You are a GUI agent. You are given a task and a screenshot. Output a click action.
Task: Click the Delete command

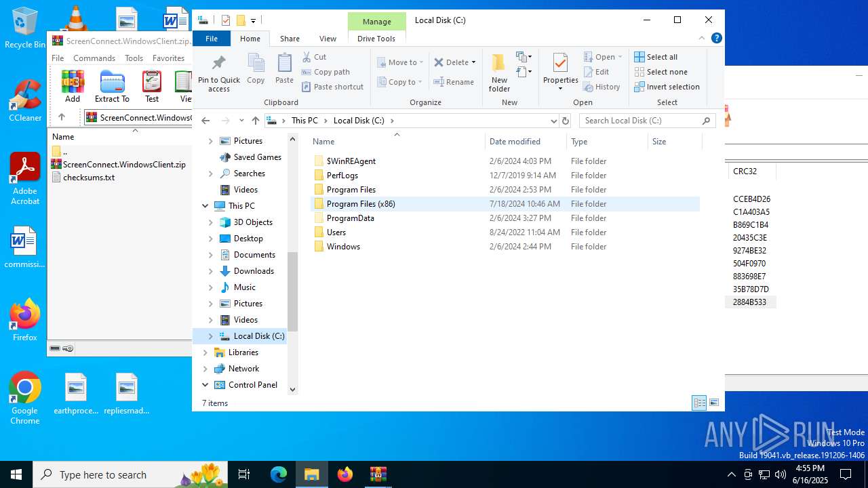click(451, 62)
